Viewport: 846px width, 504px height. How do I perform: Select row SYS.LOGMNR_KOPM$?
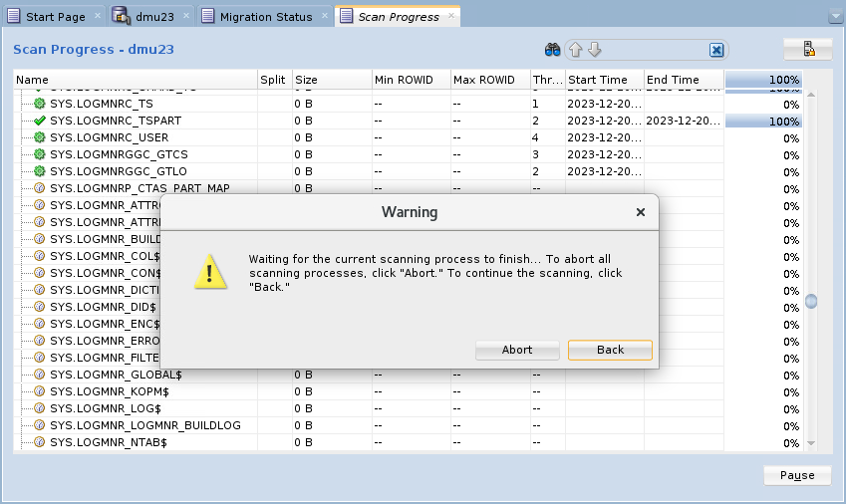pyautogui.click(x=408, y=391)
